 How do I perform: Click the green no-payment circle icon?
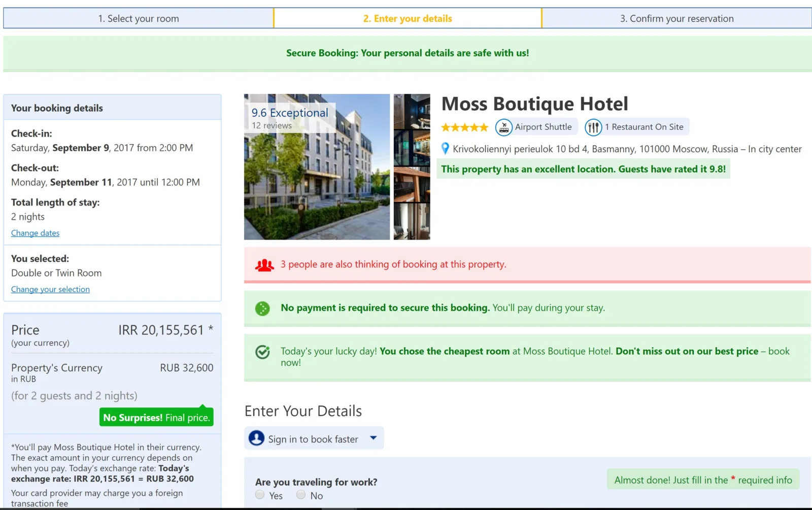pyautogui.click(x=262, y=309)
